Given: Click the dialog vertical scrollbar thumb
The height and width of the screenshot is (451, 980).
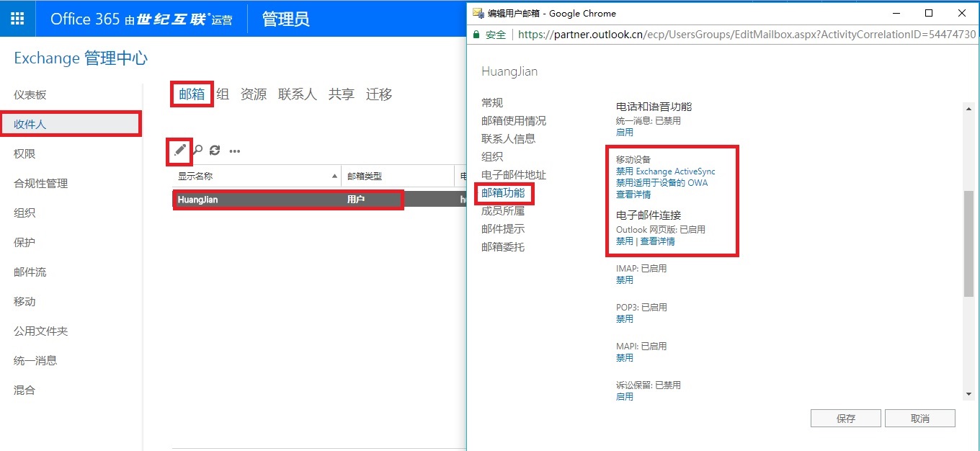Looking at the screenshot, I should tap(968, 244).
